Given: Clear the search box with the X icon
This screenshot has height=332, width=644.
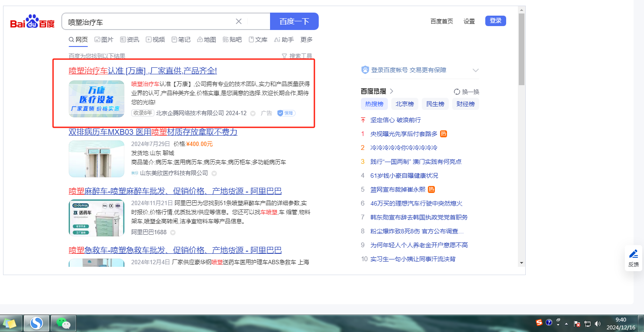Looking at the screenshot, I should [x=238, y=21].
